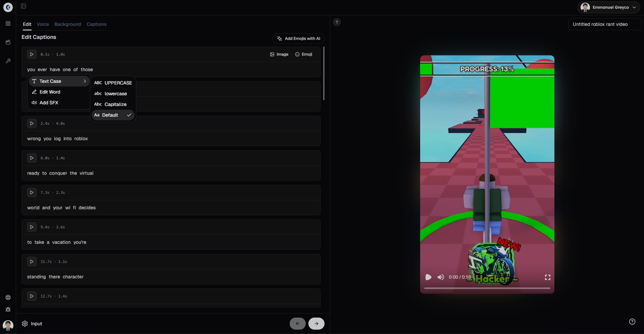644x334 pixels.
Task: Click the question mark beside the captions panel
Action: pyautogui.click(x=337, y=22)
